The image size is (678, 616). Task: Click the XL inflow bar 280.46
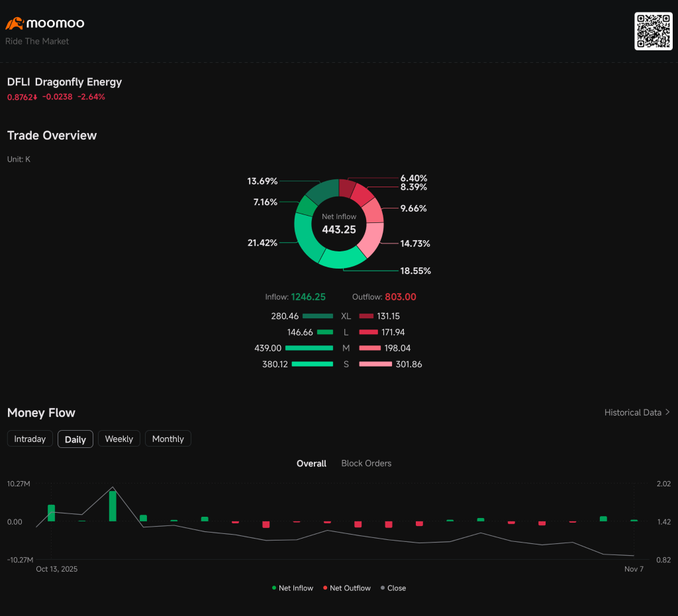point(318,316)
